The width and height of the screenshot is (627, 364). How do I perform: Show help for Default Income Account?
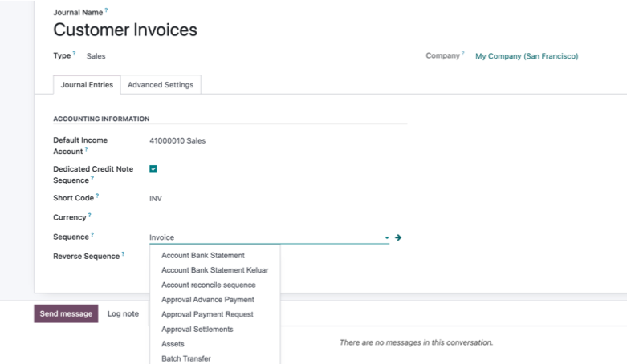(x=87, y=149)
